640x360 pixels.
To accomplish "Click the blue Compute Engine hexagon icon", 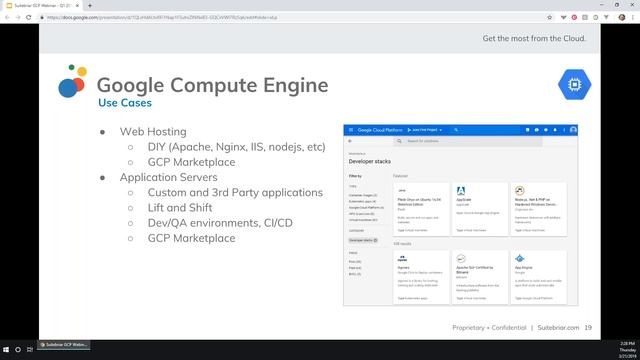I will pos(574,84).
